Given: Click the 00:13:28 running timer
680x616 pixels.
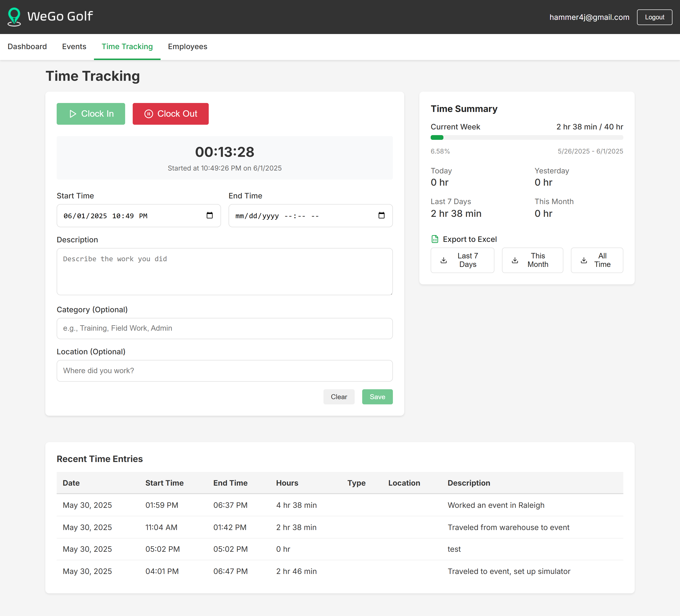Looking at the screenshot, I should click(225, 152).
